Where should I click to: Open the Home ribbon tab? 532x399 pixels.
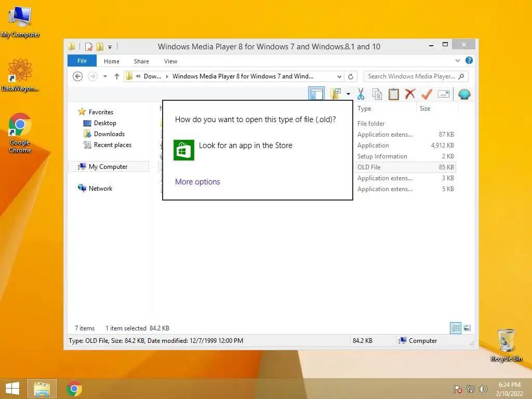[112, 61]
